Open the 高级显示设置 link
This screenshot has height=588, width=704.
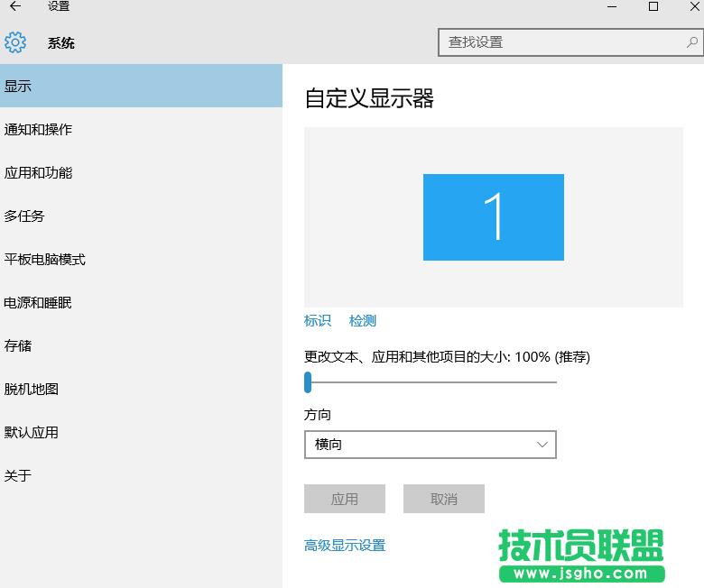(345, 546)
